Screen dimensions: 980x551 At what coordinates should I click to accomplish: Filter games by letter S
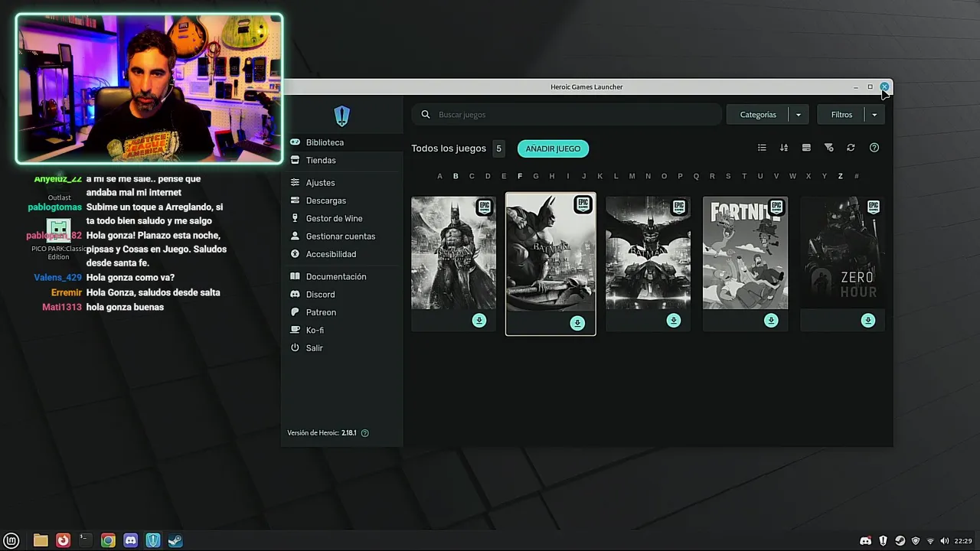(728, 176)
